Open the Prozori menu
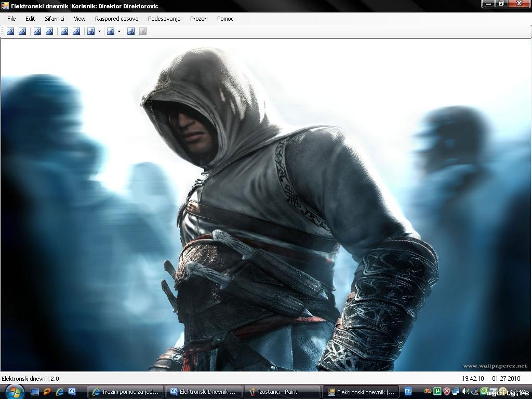The width and height of the screenshot is (532, 399). tap(198, 19)
